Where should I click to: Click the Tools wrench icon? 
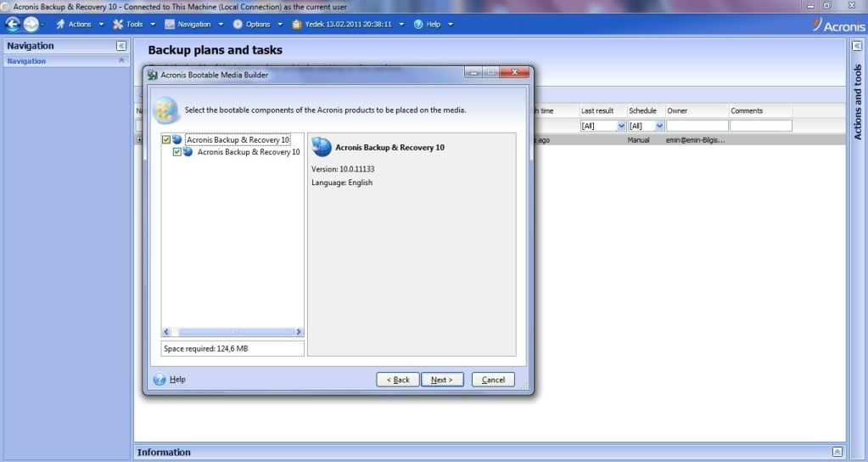118,25
